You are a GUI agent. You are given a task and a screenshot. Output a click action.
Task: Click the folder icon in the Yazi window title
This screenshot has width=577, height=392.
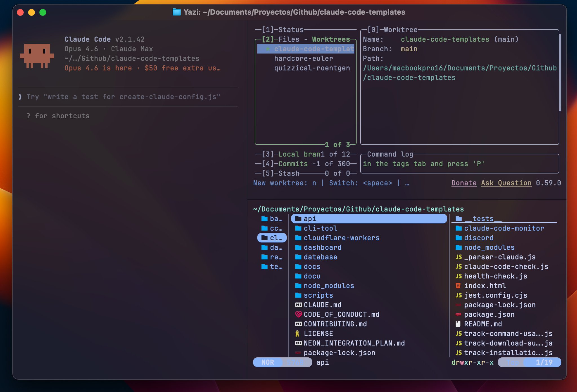click(177, 12)
